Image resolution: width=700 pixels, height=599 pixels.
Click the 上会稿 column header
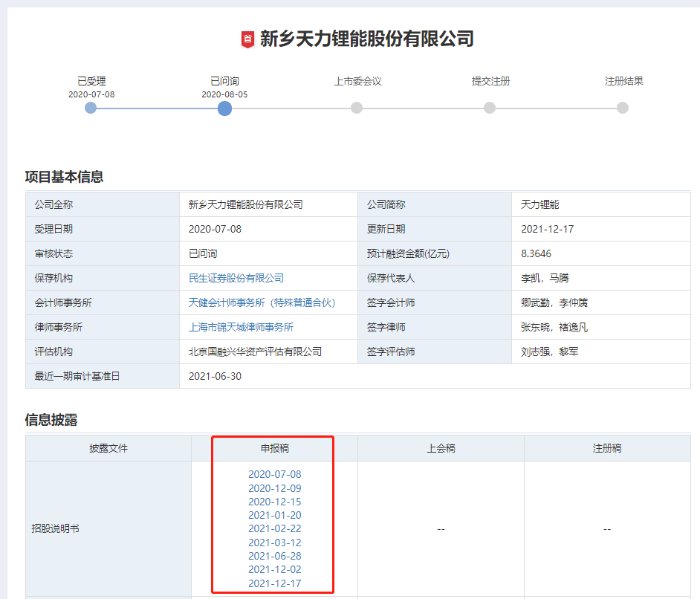[441, 448]
